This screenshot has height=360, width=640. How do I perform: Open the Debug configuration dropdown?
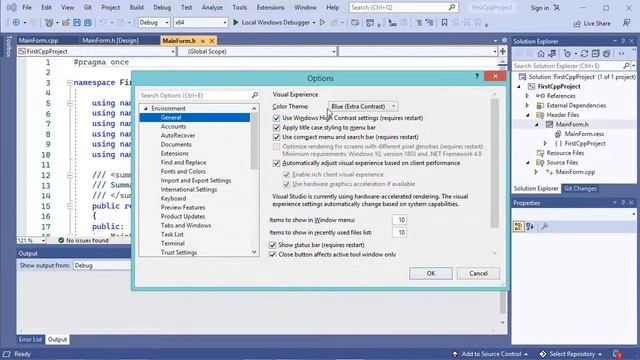154,22
